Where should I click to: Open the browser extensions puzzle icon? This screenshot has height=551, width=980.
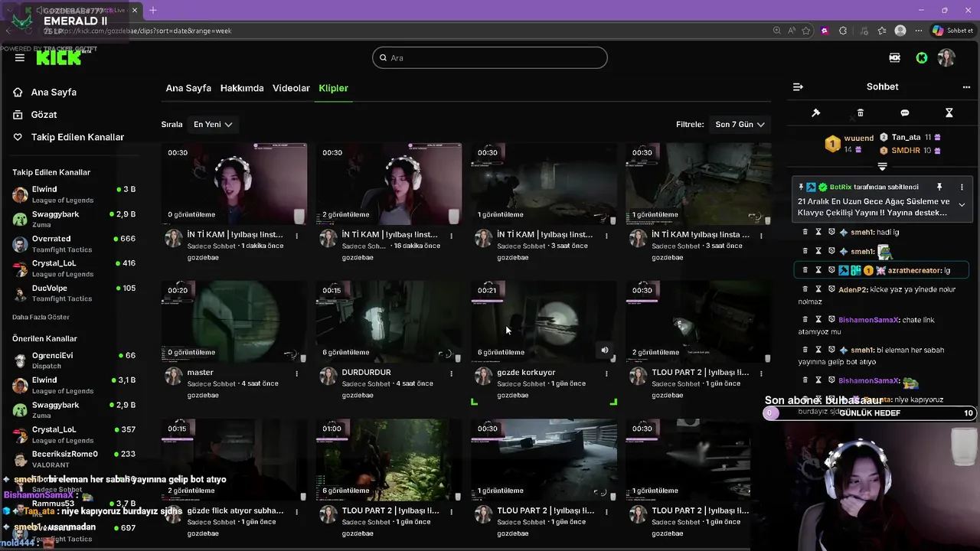click(x=843, y=31)
